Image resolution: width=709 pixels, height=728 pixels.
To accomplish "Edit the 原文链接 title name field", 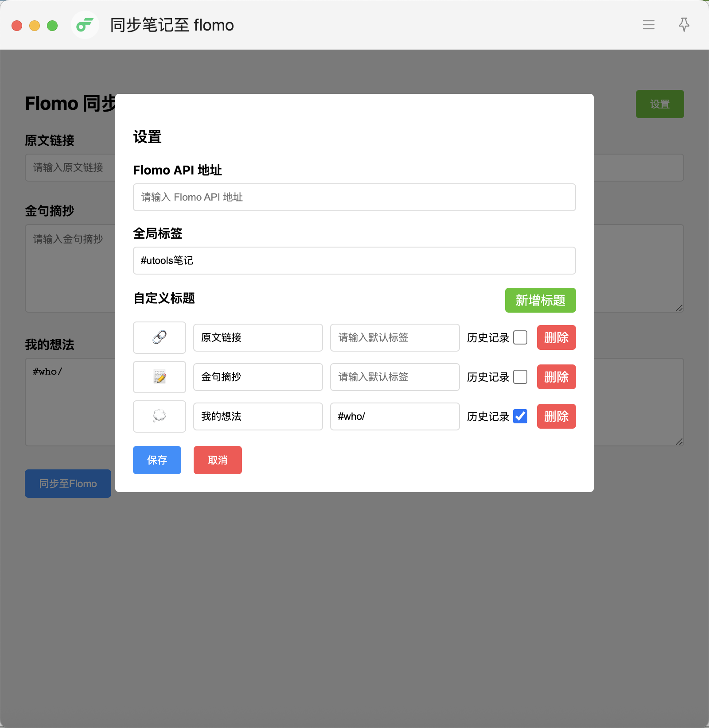I will click(258, 337).
